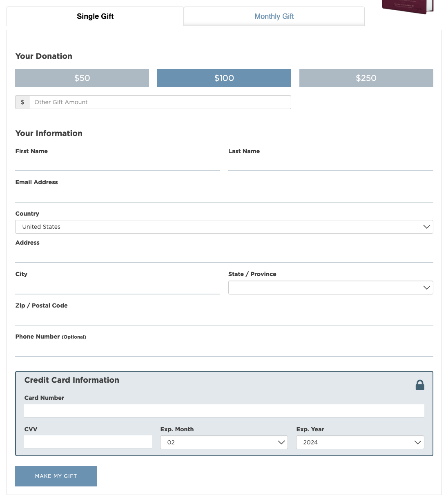This screenshot has height=504, width=446.
Task: Click into the Last Name field
Action: [x=330, y=164]
